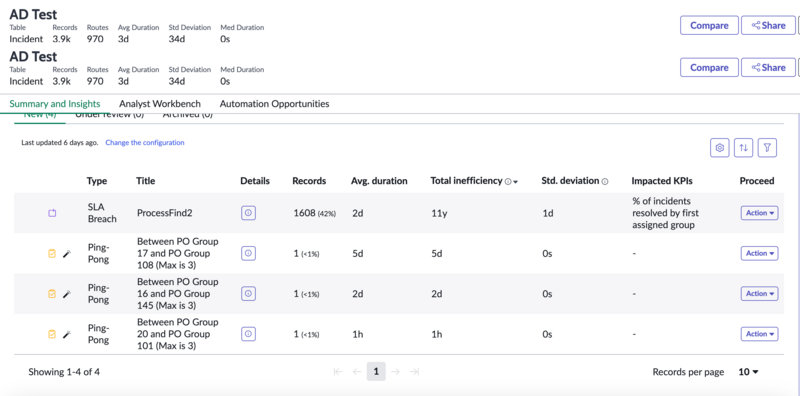The image size is (800, 396).
Task: Switch to Automation Opportunities tab
Action: click(274, 104)
